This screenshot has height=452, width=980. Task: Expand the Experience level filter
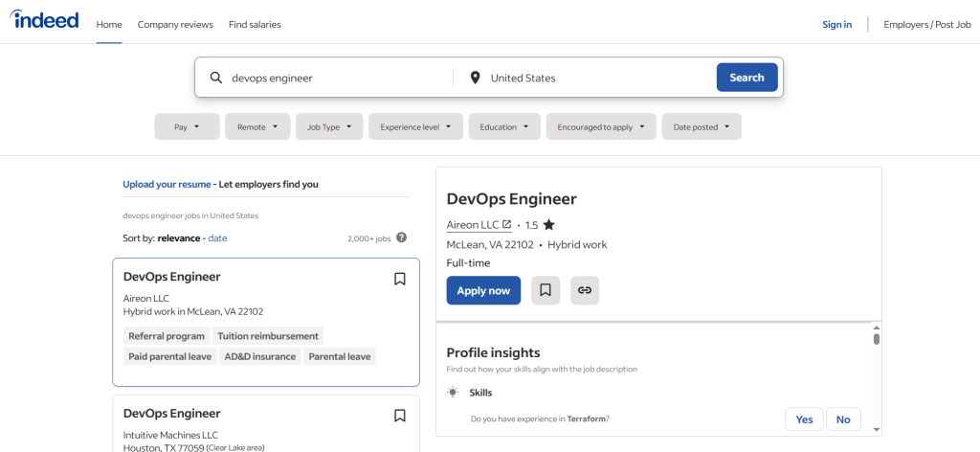415,126
